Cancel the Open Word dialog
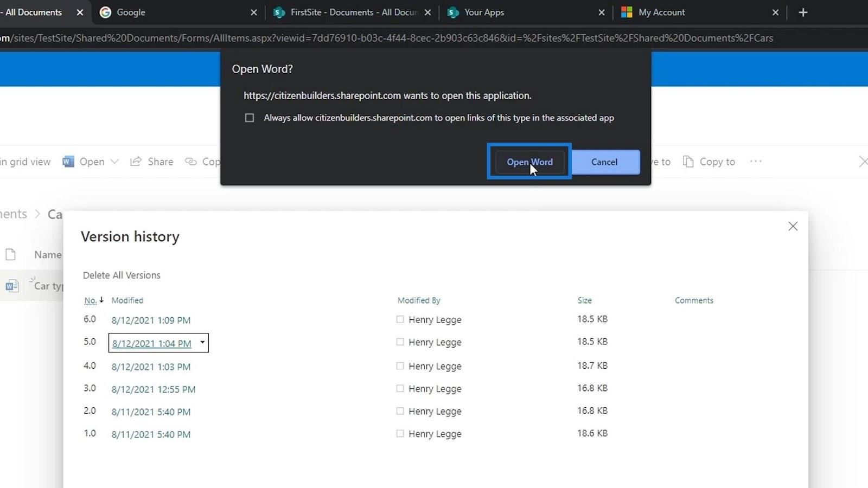Image resolution: width=868 pixels, height=488 pixels. (x=604, y=162)
